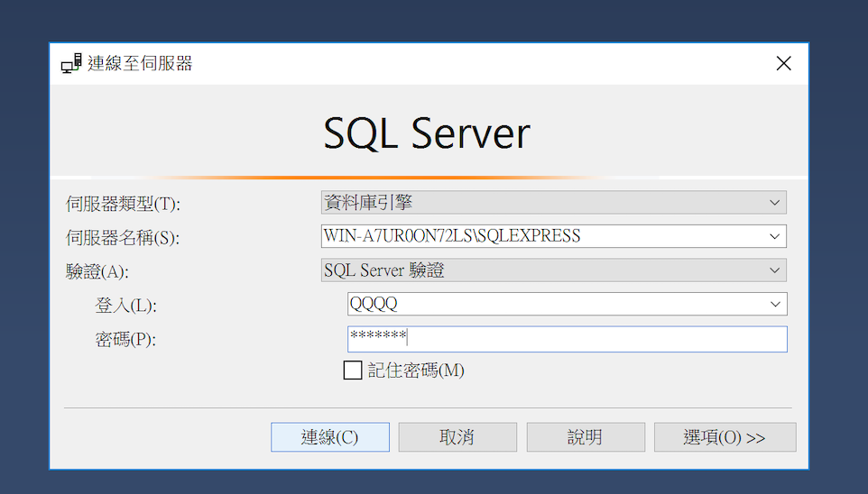Click the login name field containing QQQQ

point(567,304)
